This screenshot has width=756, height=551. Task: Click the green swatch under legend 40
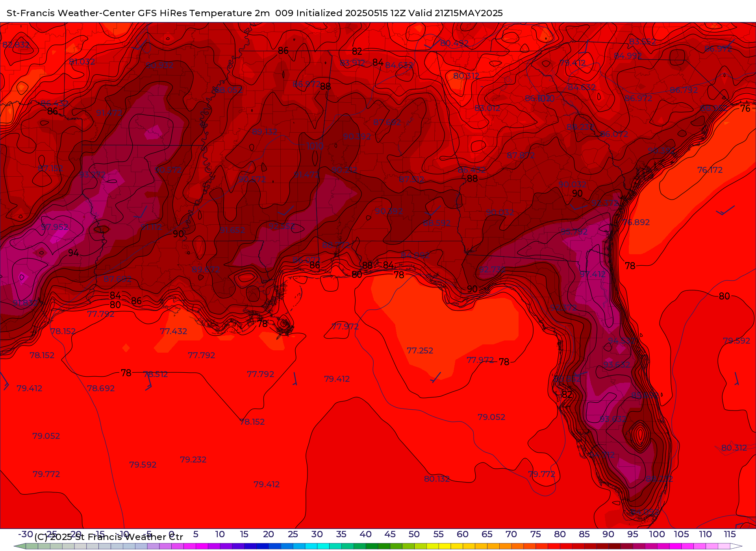click(372, 546)
